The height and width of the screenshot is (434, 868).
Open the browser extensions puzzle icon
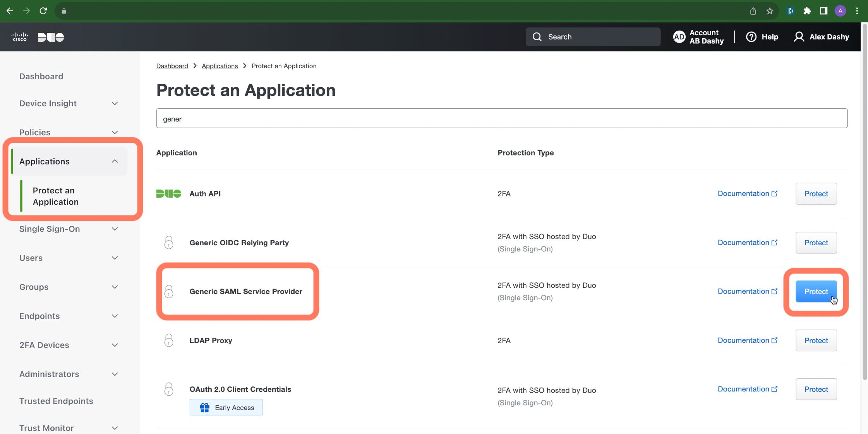coord(807,11)
